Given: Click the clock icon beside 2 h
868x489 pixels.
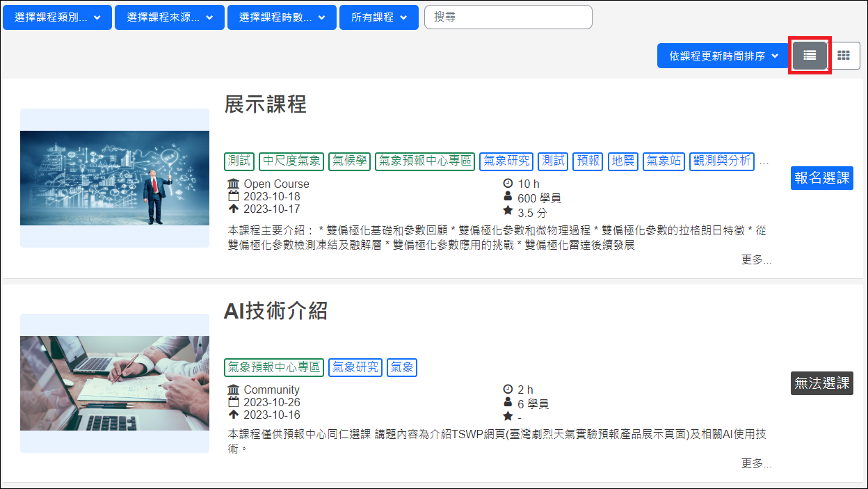Looking at the screenshot, I should click(508, 390).
